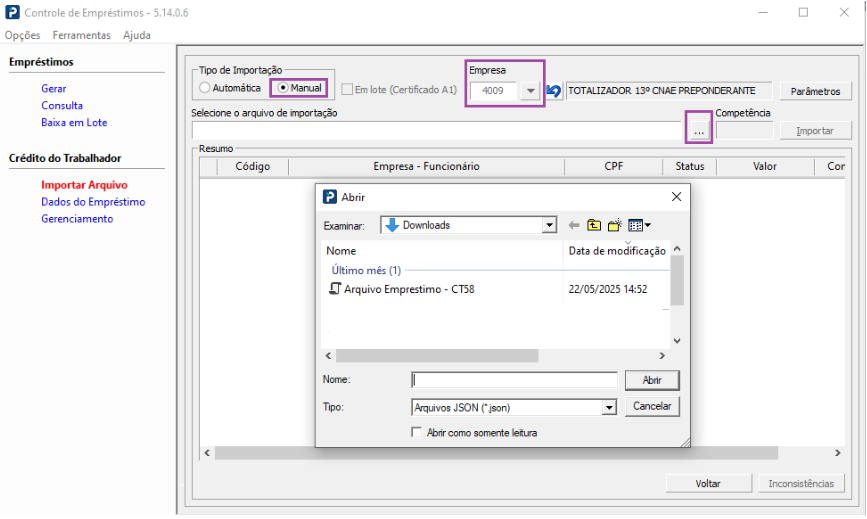Click file list horizontal scrollbar right arrow
867x519 pixels.
click(662, 356)
